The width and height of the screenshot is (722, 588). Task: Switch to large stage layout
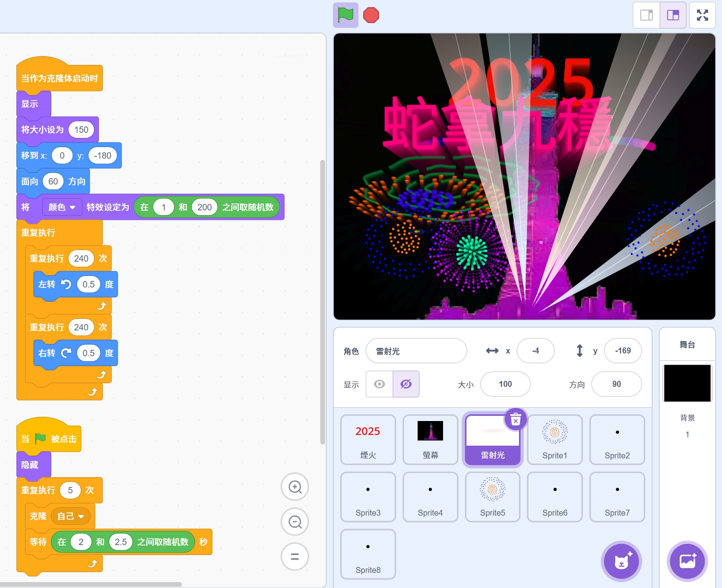(x=673, y=15)
